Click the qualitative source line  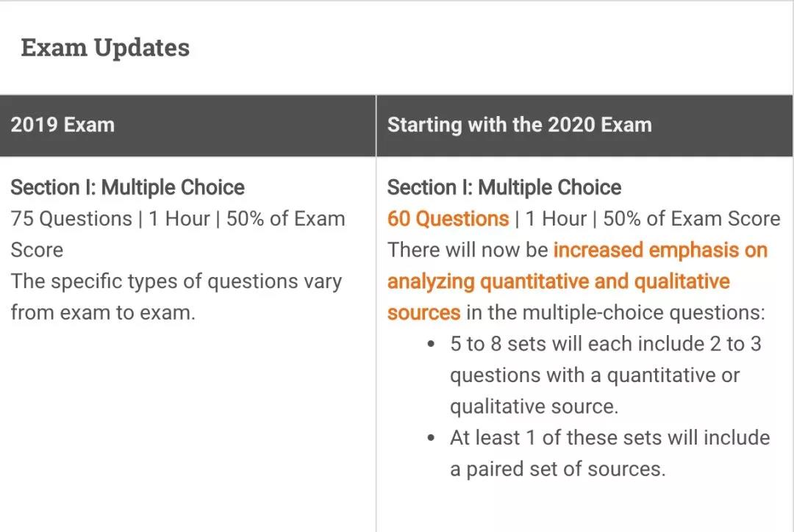534,406
